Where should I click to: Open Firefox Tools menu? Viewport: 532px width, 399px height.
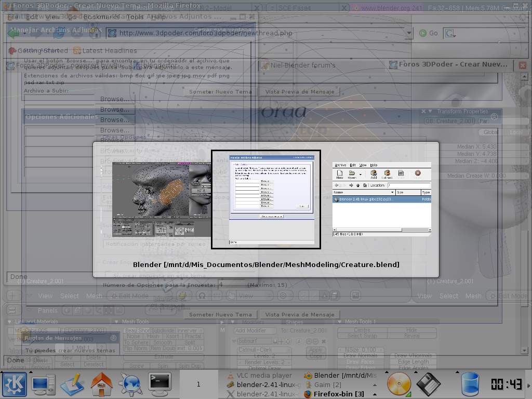click(x=135, y=17)
